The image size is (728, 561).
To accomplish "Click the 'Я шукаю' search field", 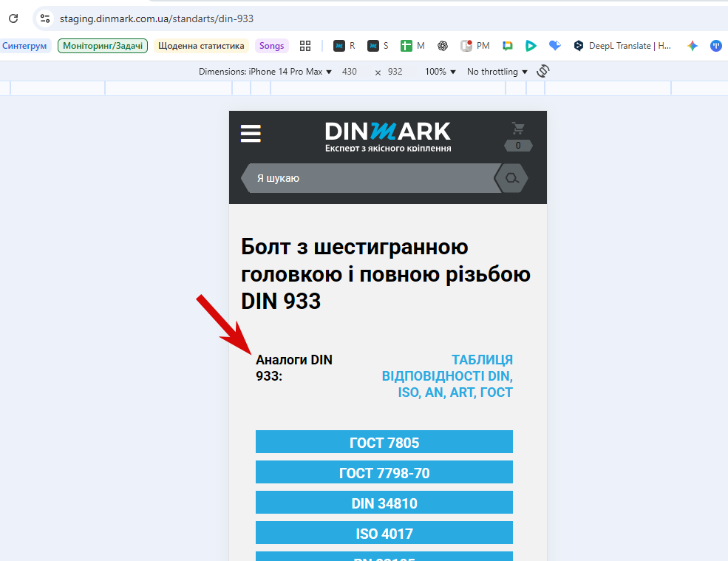I will tap(372, 178).
